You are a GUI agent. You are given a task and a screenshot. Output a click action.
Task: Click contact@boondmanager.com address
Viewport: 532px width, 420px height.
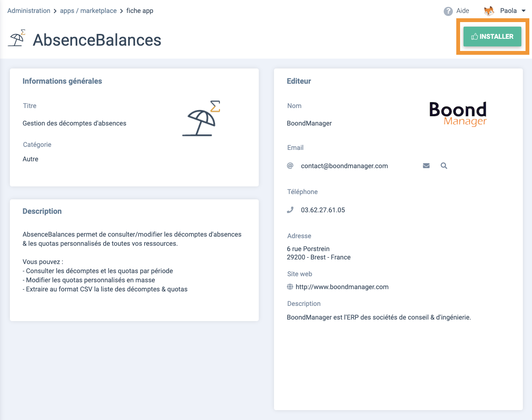pyautogui.click(x=344, y=166)
